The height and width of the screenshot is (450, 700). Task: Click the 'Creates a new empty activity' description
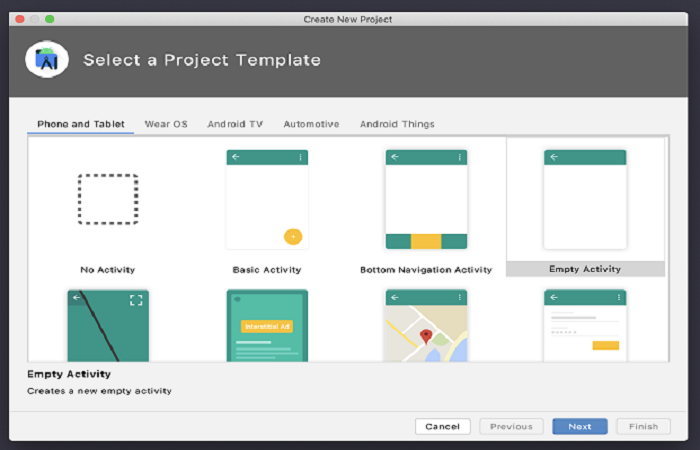[99, 391]
